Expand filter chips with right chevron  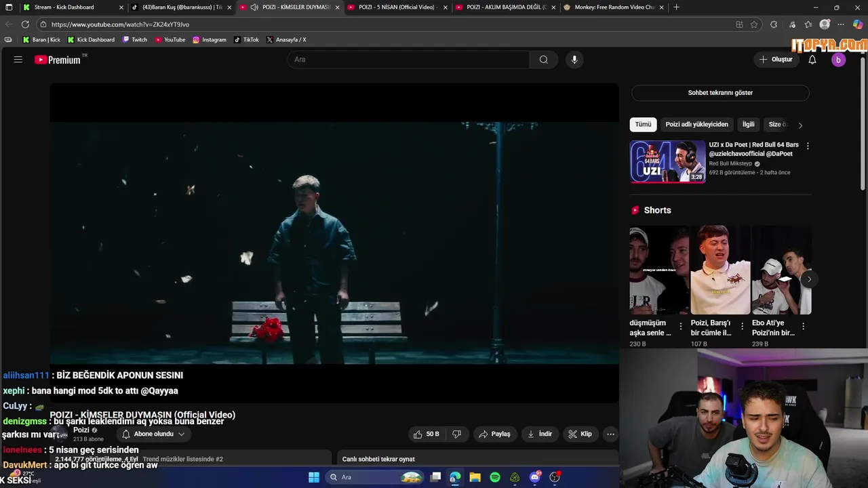point(800,125)
